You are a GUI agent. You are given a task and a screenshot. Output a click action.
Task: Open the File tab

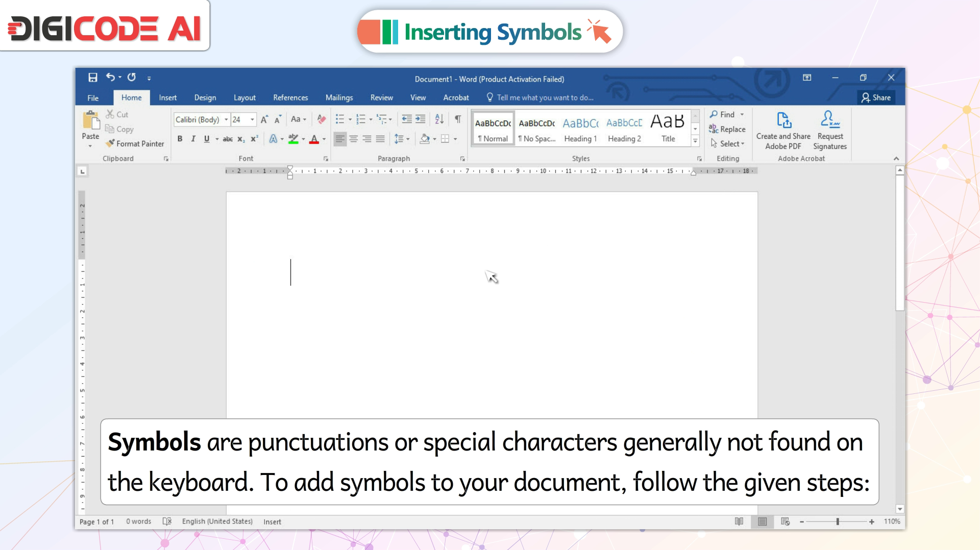click(x=93, y=97)
